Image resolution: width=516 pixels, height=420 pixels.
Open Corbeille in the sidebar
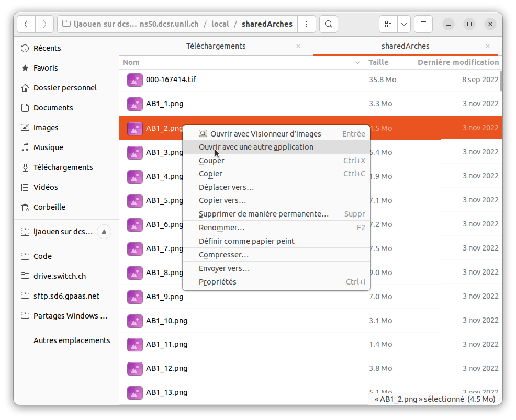click(x=49, y=207)
